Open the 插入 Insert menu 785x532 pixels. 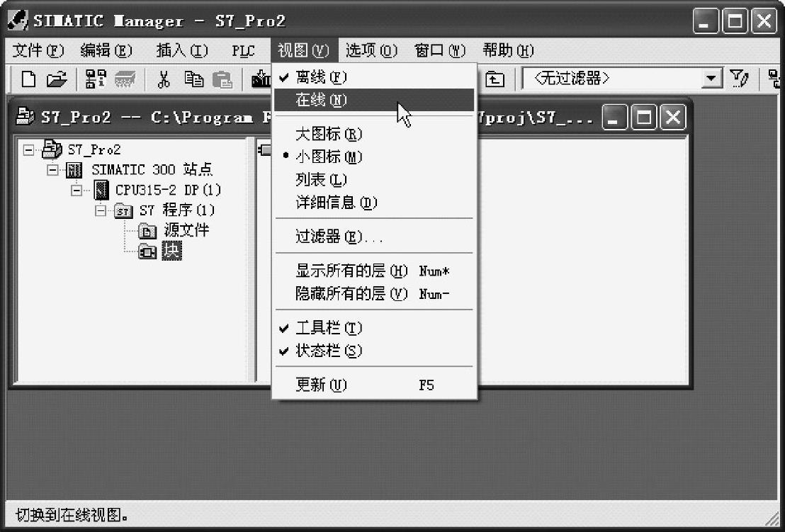pos(182,50)
